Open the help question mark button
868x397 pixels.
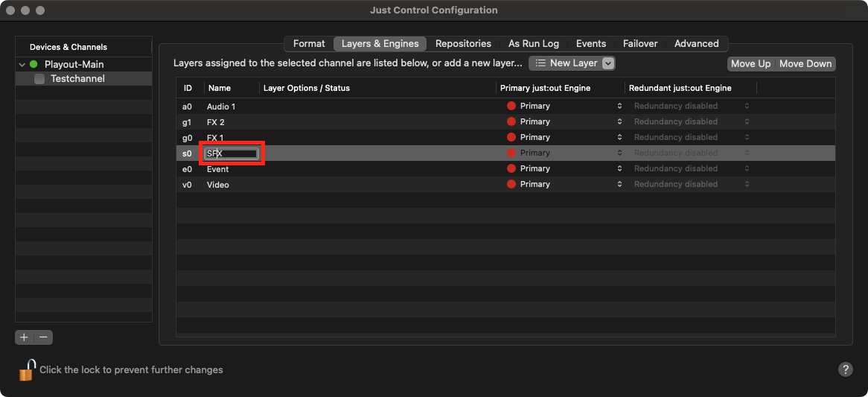pyautogui.click(x=846, y=369)
